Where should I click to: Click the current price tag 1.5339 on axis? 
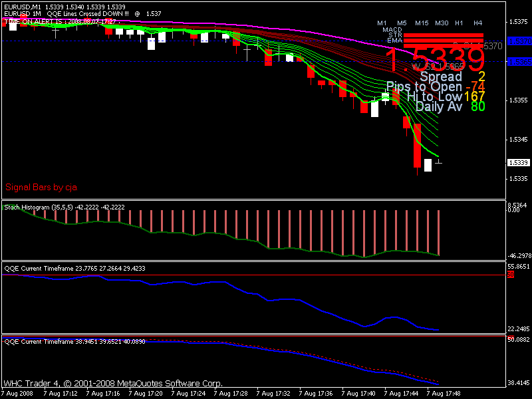click(x=517, y=163)
